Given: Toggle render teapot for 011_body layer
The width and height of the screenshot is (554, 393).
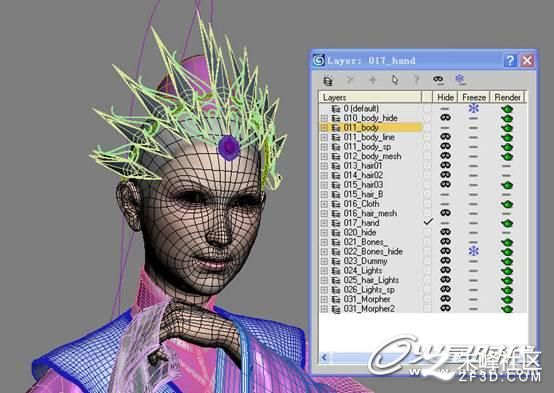Looking at the screenshot, I should [x=507, y=128].
